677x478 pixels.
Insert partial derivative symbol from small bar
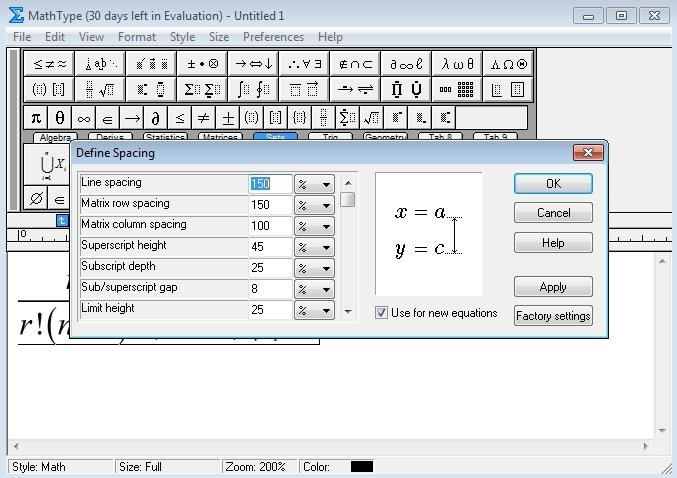pos(155,117)
